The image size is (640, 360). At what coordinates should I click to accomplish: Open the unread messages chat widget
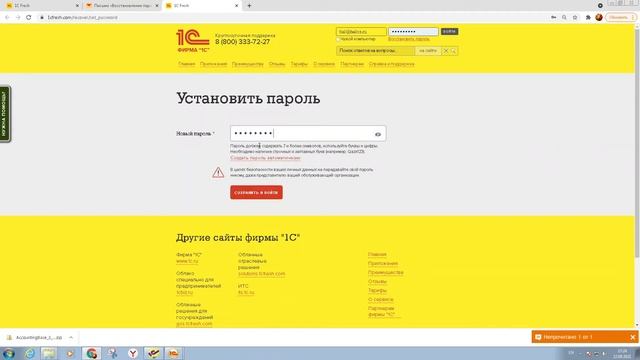coord(580,337)
